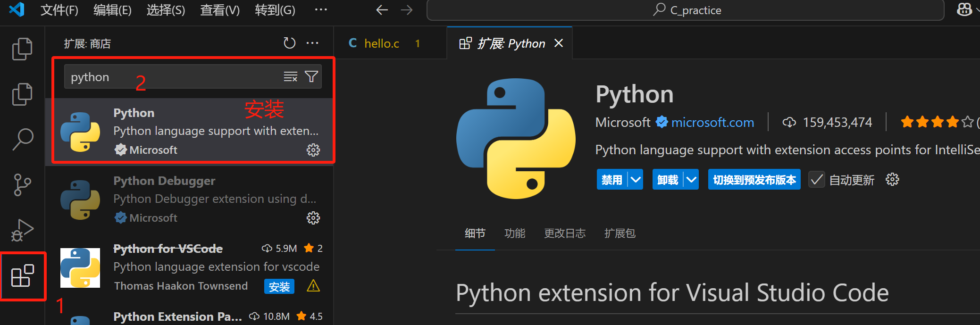
Task: Select the Details tab of the extension
Action: pyautogui.click(x=475, y=233)
